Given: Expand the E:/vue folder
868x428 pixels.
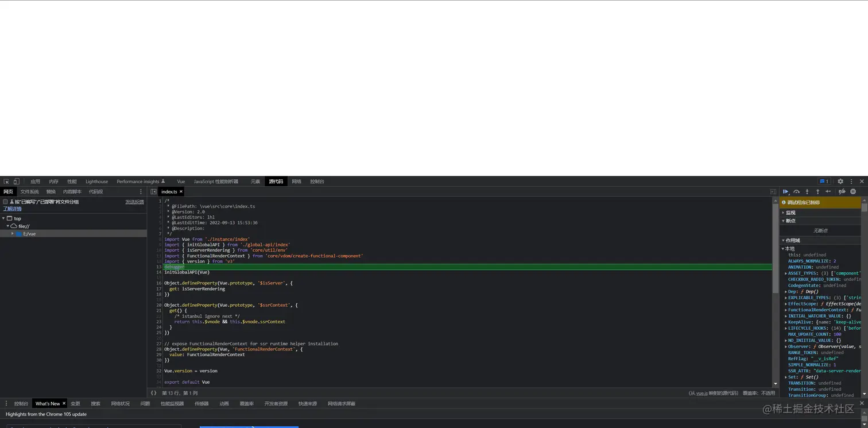Looking at the screenshot, I should pyautogui.click(x=13, y=234).
